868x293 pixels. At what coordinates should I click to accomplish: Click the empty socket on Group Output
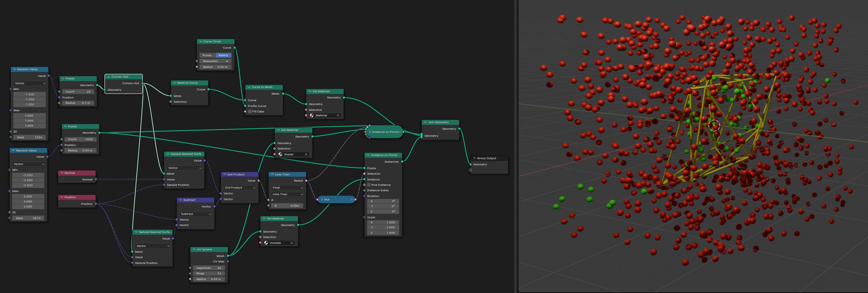pyautogui.click(x=471, y=170)
